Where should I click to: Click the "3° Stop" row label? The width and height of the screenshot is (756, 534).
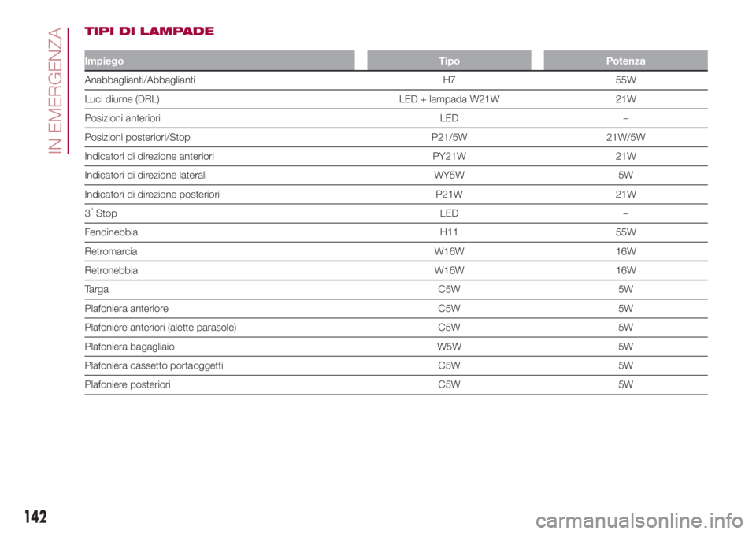coord(101,213)
